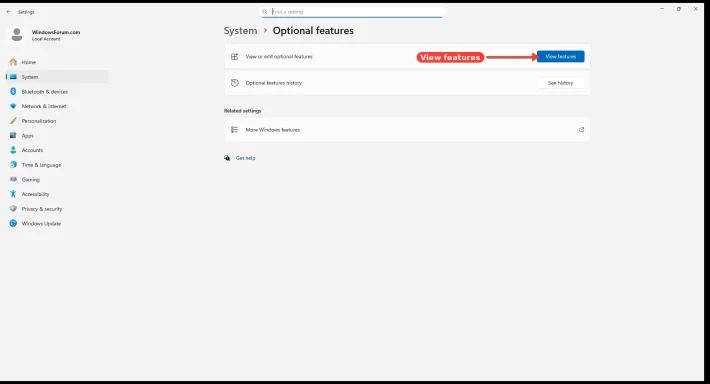The image size is (710, 384).
Task: Click the WindowsForum.com account name
Action: (x=56, y=32)
